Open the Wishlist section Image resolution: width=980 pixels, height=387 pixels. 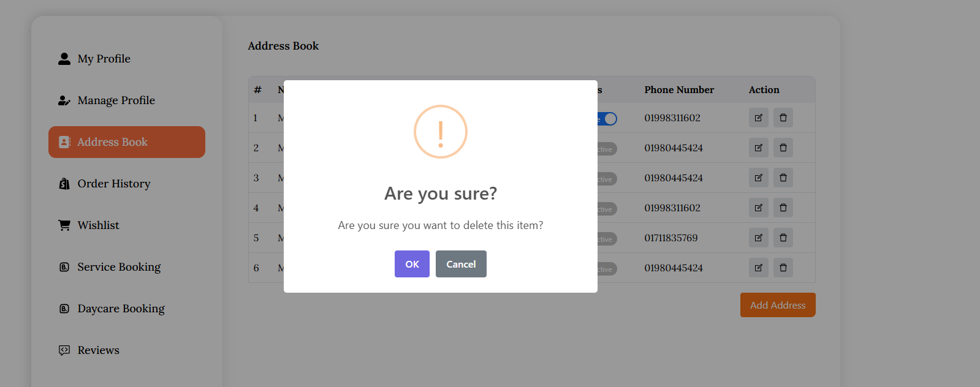point(98,225)
